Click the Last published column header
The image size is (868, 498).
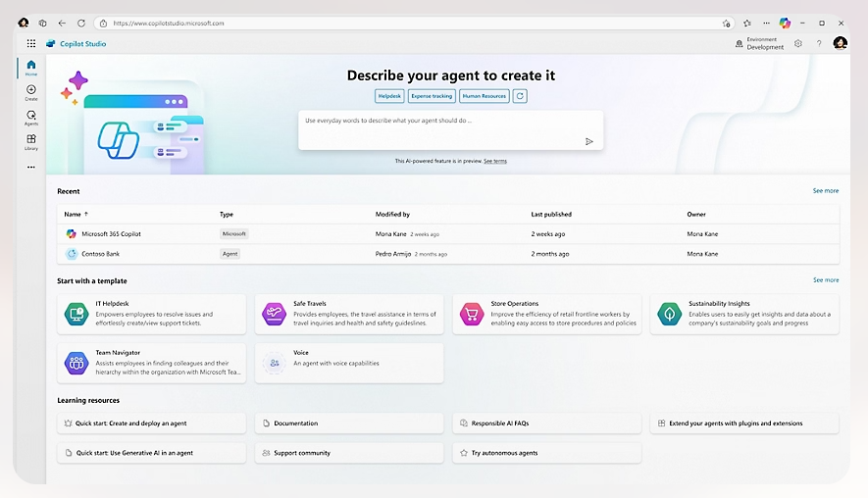point(551,214)
